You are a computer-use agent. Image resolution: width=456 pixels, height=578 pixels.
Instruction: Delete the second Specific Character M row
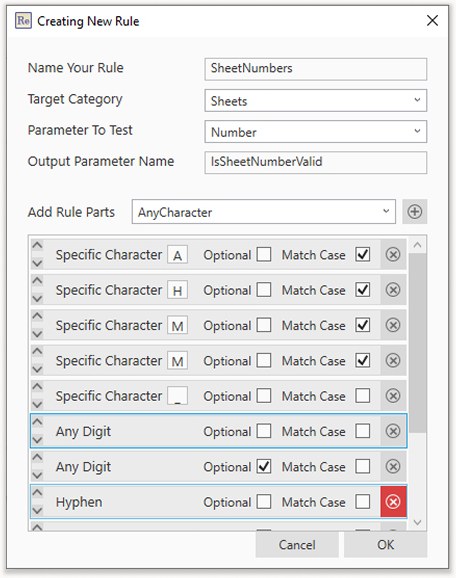pos(393,360)
